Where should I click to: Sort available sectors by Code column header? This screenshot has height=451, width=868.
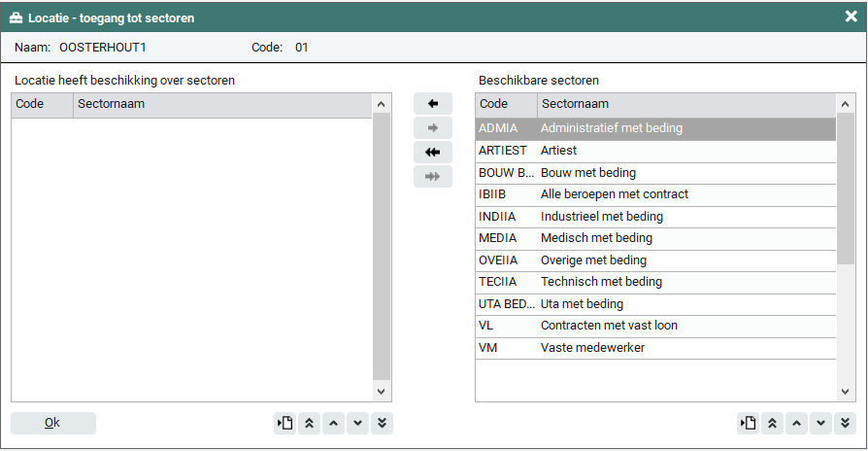click(506, 105)
